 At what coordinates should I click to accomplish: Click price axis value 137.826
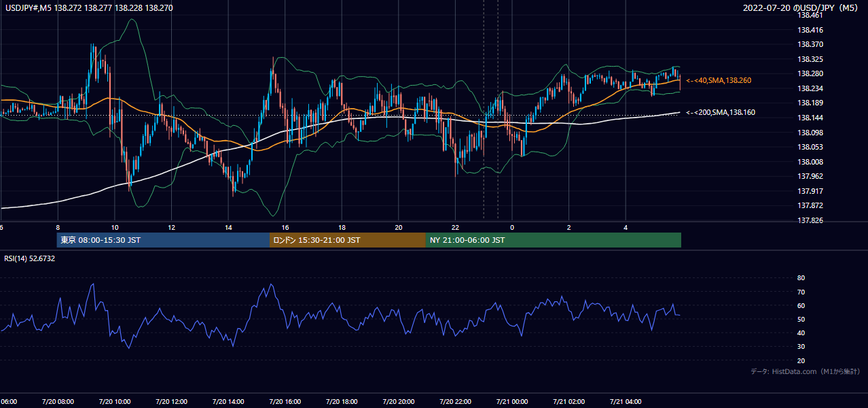pyautogui.click(x=811, y=220)
